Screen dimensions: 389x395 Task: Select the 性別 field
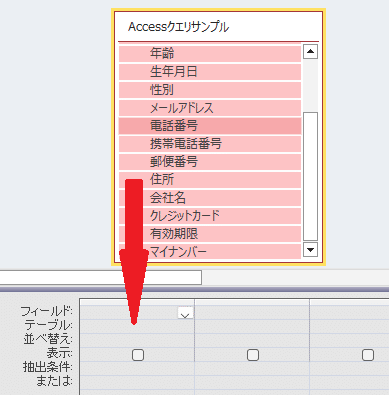pyautogui.click(x=210, y=90)
